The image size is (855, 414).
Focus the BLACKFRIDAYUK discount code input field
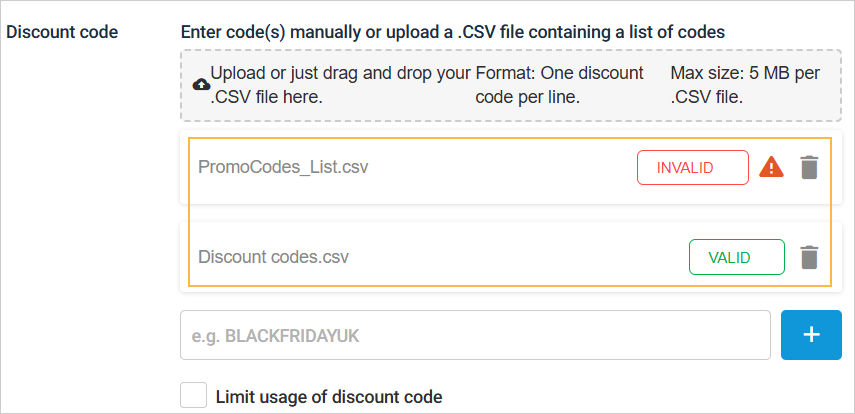(x=474, y=335)
